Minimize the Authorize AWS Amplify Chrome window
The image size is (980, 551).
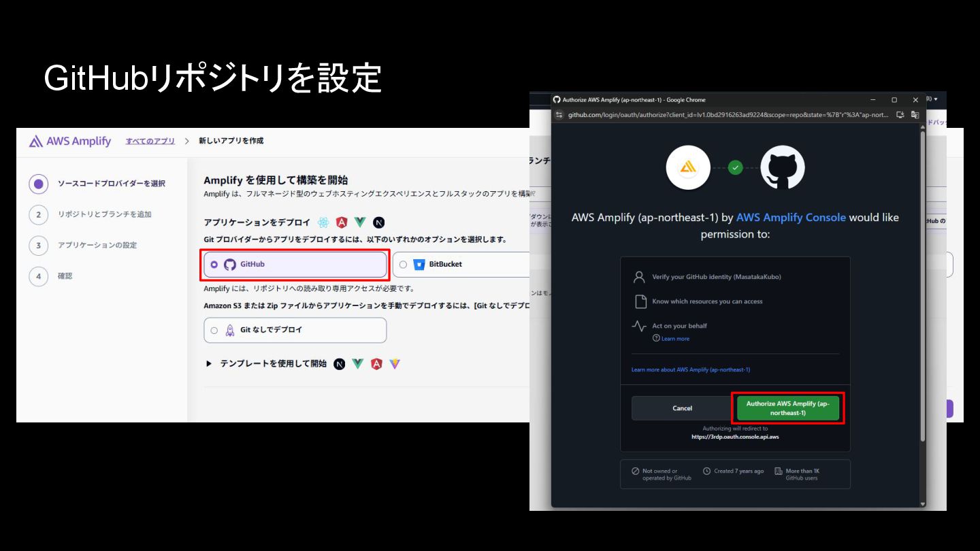point(873,100)
